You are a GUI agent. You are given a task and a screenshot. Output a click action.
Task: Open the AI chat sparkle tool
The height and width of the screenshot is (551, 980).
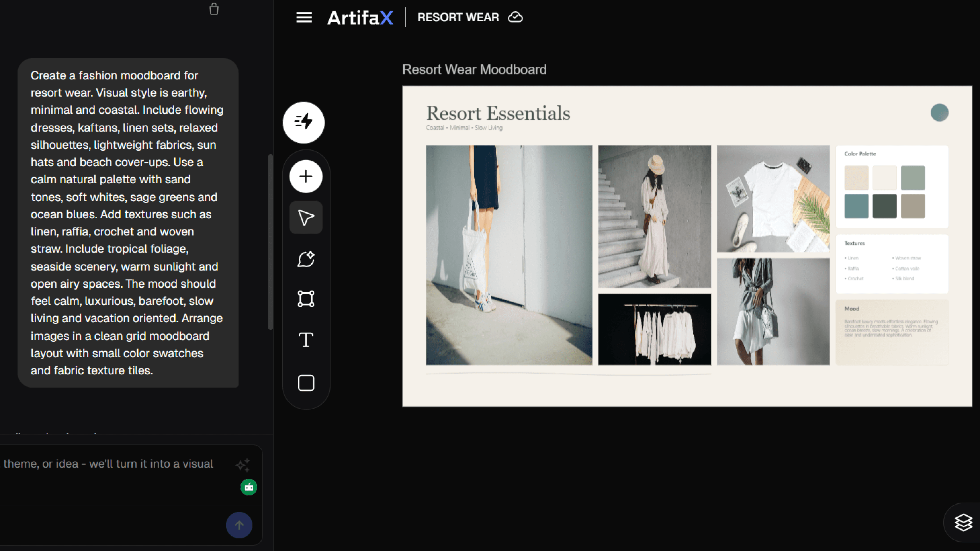coord(306,259)
